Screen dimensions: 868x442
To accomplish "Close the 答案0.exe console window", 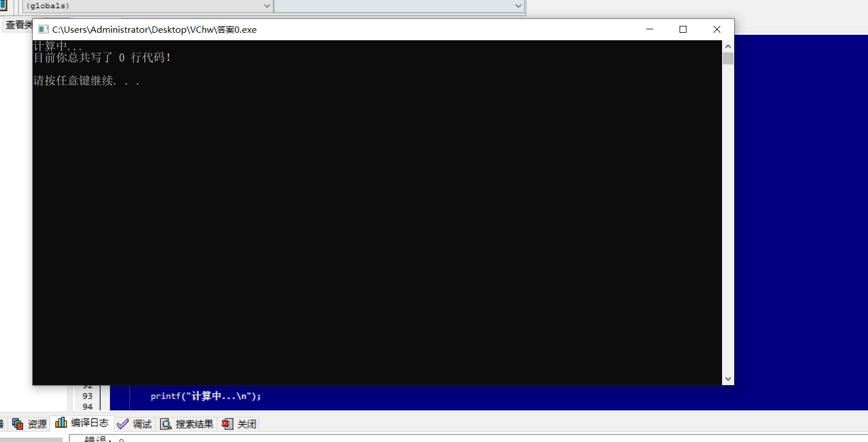I will [x=717, y=29].
